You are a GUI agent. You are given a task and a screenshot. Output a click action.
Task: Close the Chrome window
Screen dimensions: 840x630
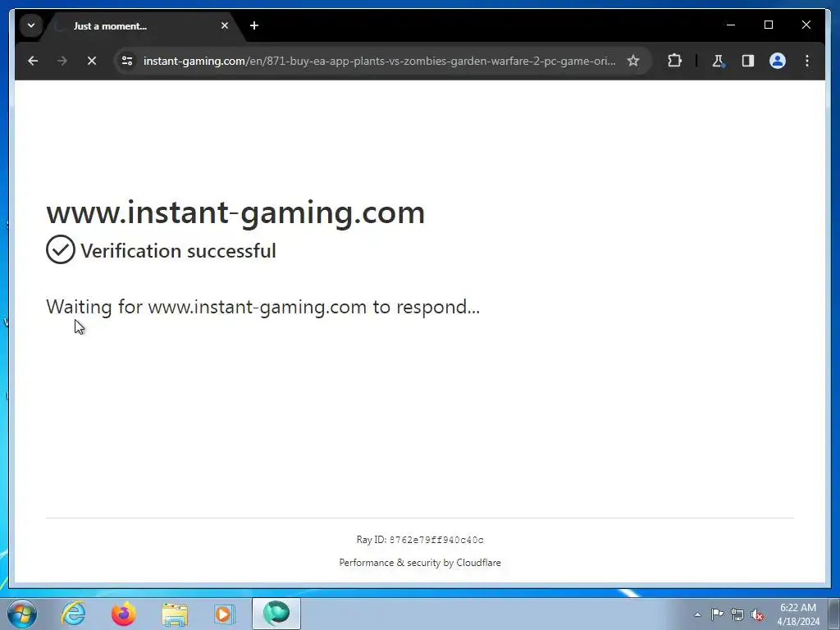point(806,25)
